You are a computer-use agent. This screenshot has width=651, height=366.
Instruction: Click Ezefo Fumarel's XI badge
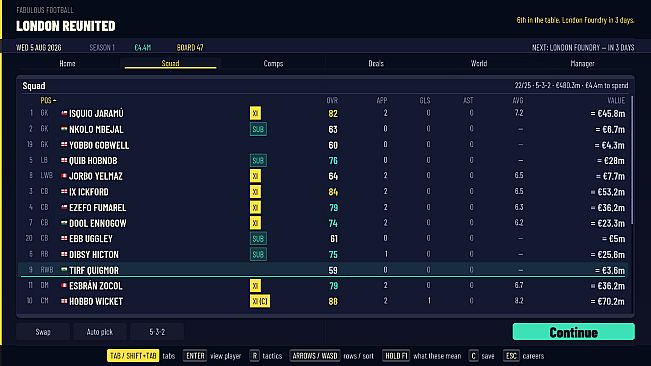[255, 207]
